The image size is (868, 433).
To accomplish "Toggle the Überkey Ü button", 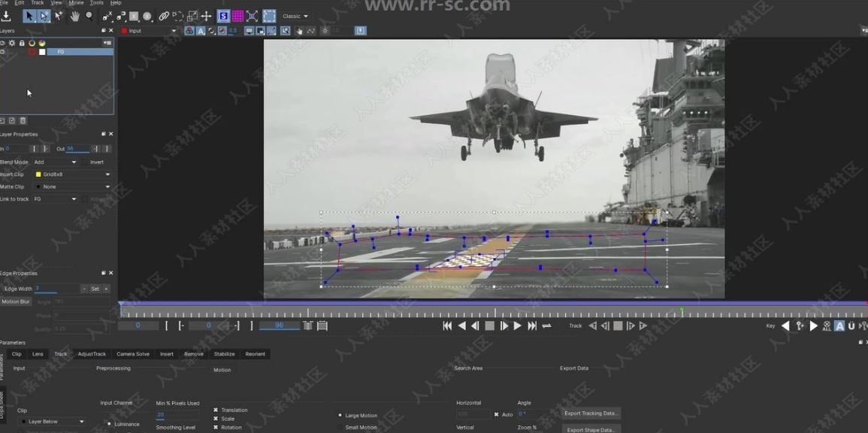I will click(852, 326).
